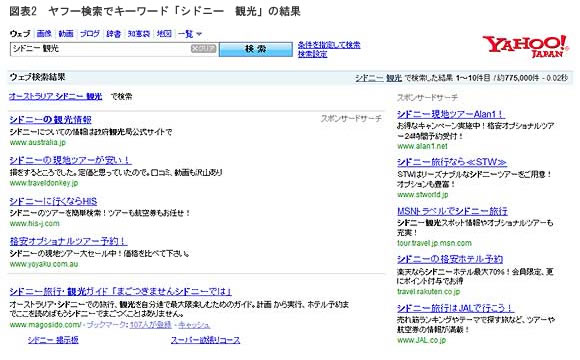Switch to the 動画 tab
The height and width of the screenshot is (360, 580).
tap(66, 34)
